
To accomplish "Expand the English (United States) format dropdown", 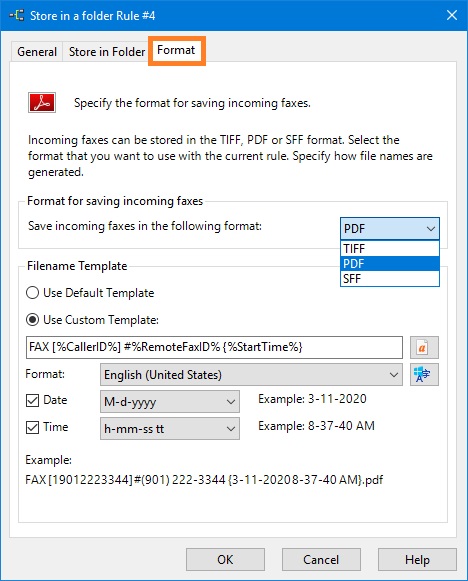I will pyautogui.click(x=251, y=375).
